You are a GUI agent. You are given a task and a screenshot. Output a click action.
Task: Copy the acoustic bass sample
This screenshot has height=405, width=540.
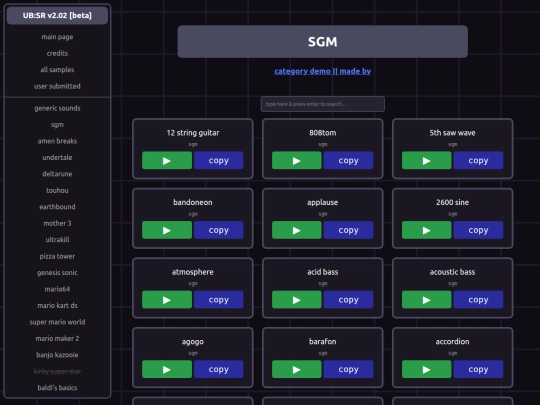(478, 300)
